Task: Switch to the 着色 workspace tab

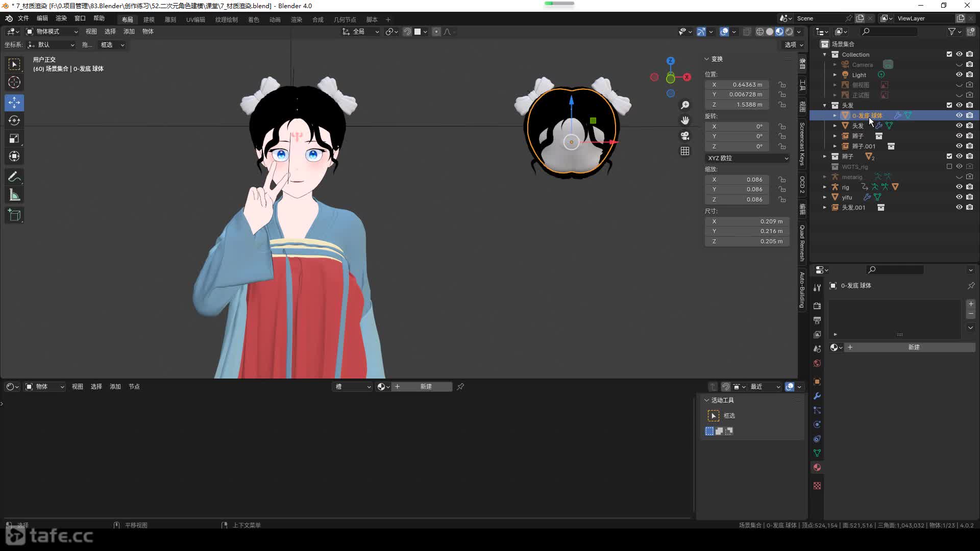Action: click(x=254, y=19)
